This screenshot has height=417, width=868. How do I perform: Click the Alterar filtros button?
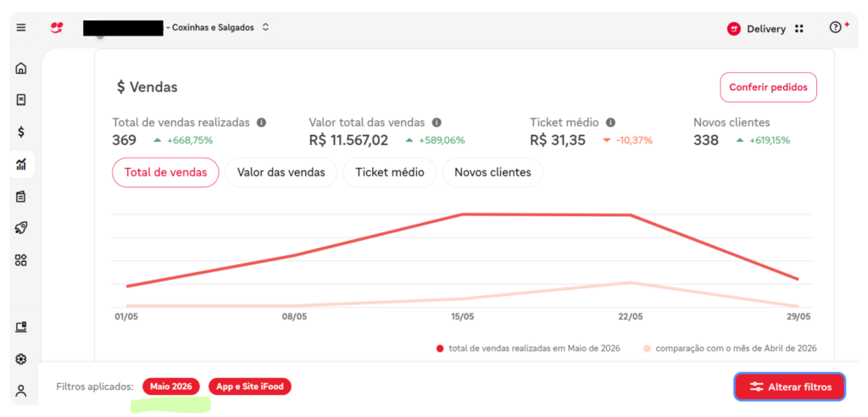click(790, 386)
